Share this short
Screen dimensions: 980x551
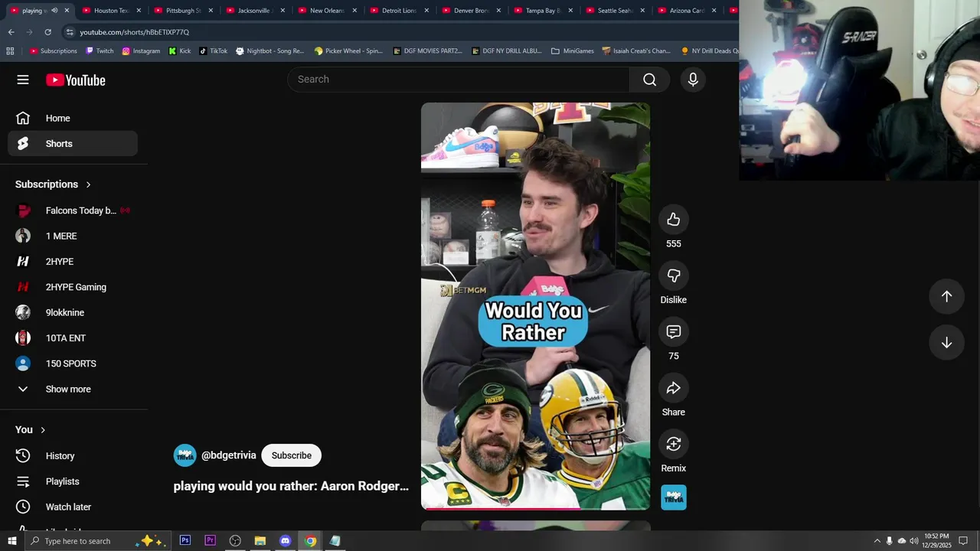[x=674, y=388]
